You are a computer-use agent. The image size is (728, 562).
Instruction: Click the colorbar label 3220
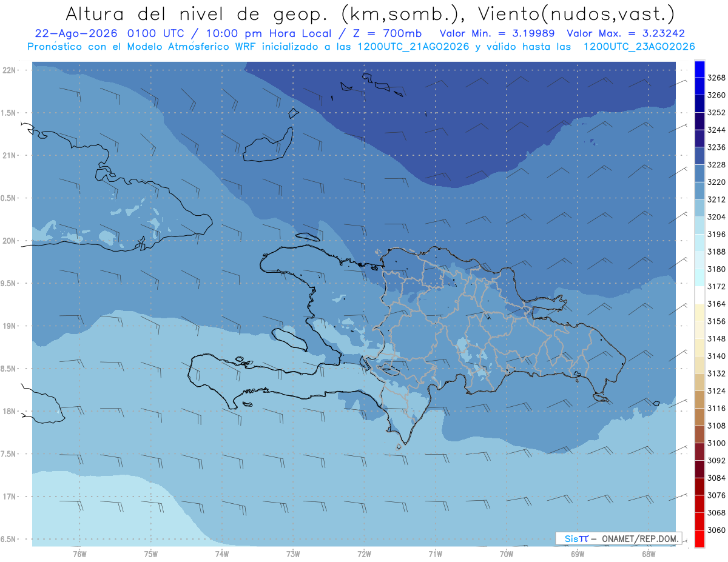pyautogui.click(x=716, y=182)
